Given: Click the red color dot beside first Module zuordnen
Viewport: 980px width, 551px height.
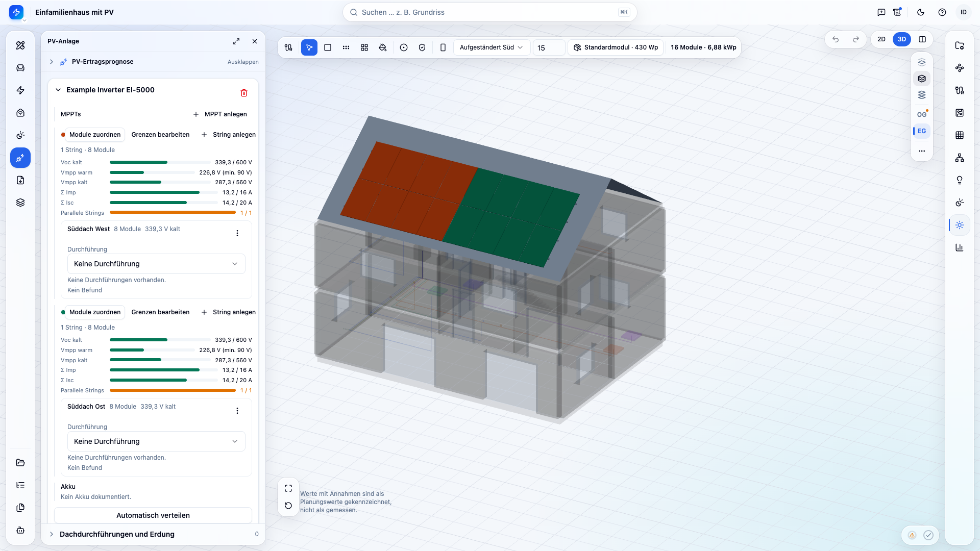Looking at the screenshot, I should click(63, 135).
